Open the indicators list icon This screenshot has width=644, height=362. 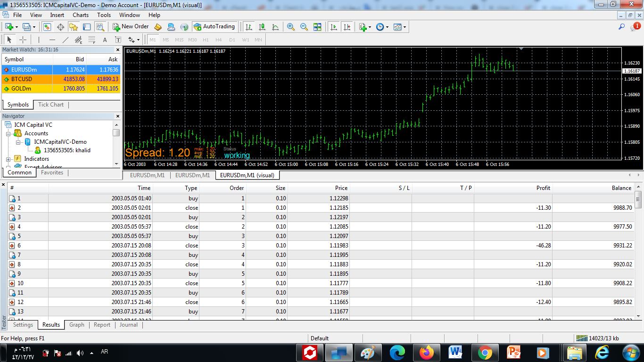pyautogui.click(x=362, y=27)
